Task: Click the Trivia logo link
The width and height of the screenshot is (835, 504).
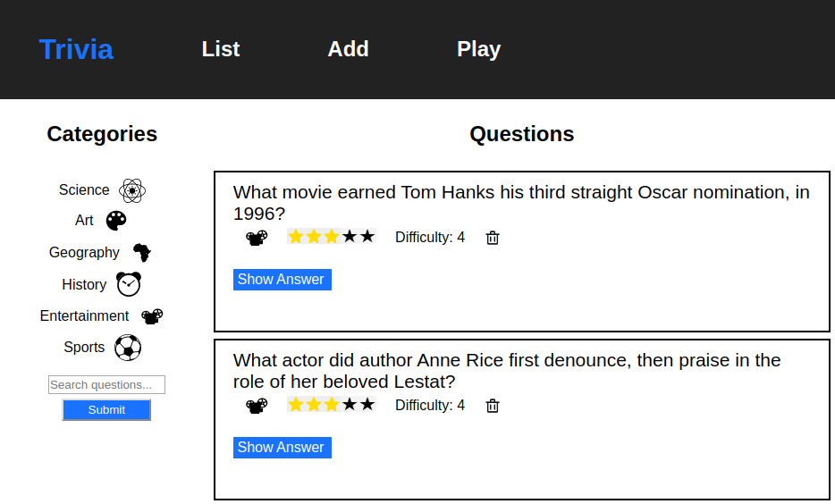Action: click(x=76, y=49)
